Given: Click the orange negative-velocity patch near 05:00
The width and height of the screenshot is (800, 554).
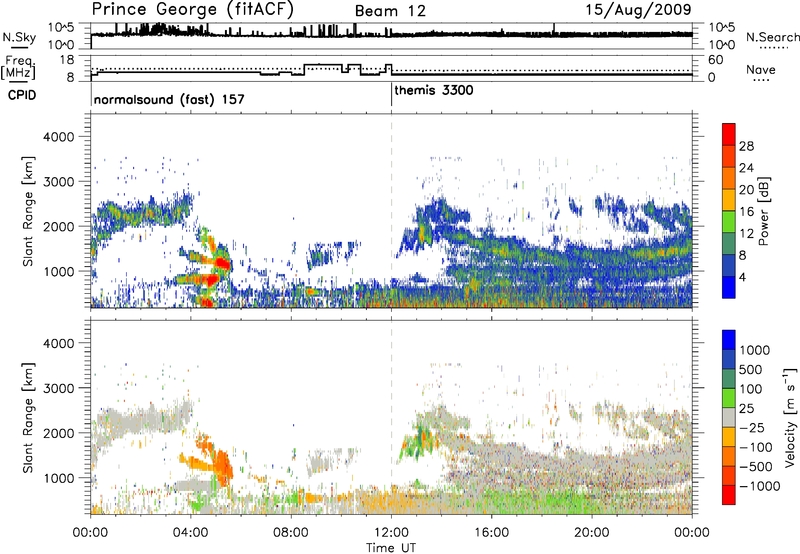Looking at the screenshot, I should pos(222,465).
